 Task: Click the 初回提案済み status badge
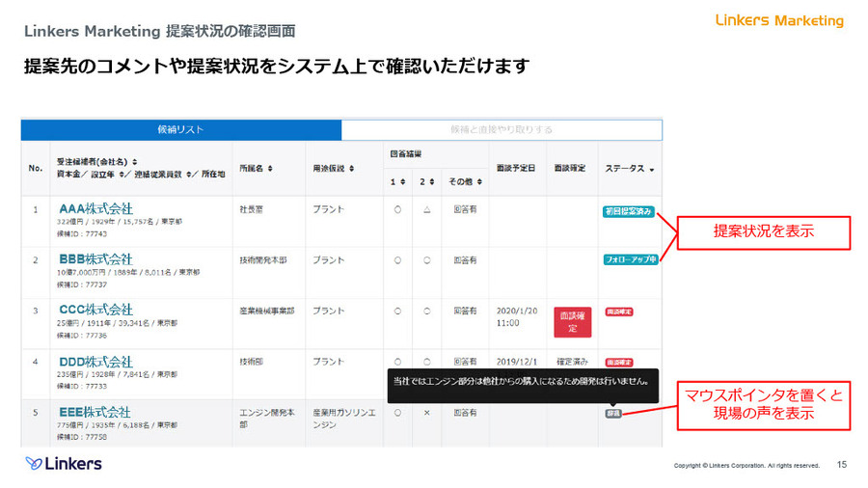click(x=628, y=211)
